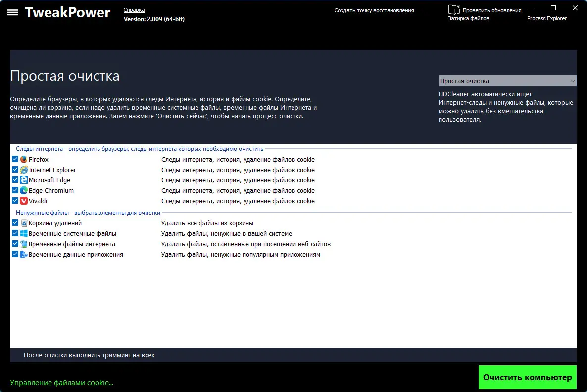Click the Version 2.009 (64-bit) text
The image size is (587, 392).
154,19
